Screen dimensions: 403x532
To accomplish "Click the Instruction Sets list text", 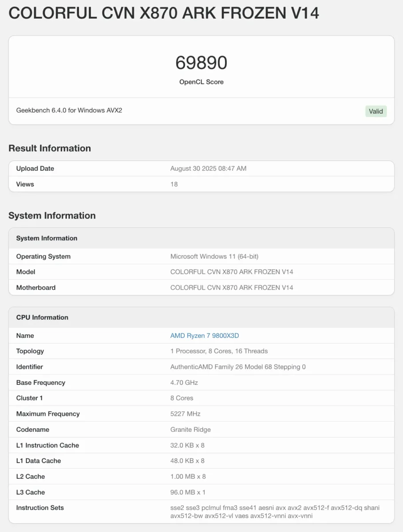I will click(x=275, y=512).
